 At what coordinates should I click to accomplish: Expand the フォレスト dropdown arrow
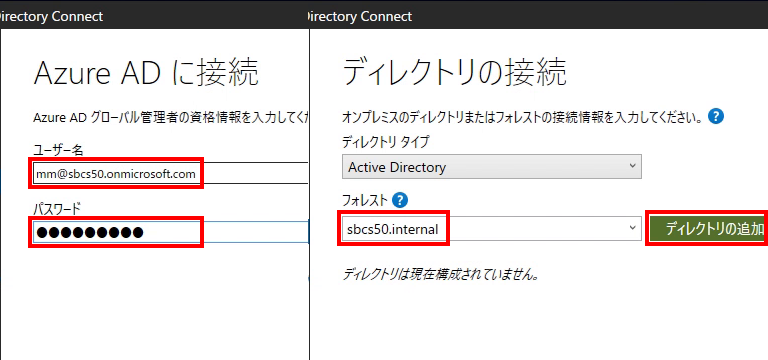point(632,228)
